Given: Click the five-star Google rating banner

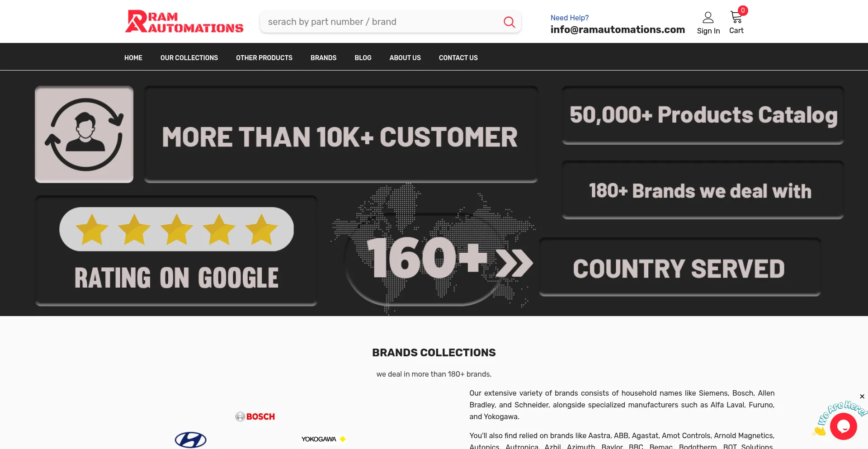Looking at the screenshot, I should (176, 230).
